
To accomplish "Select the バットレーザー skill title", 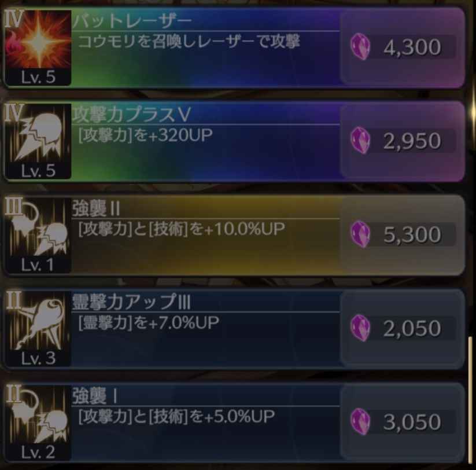I will click(132, 21).
